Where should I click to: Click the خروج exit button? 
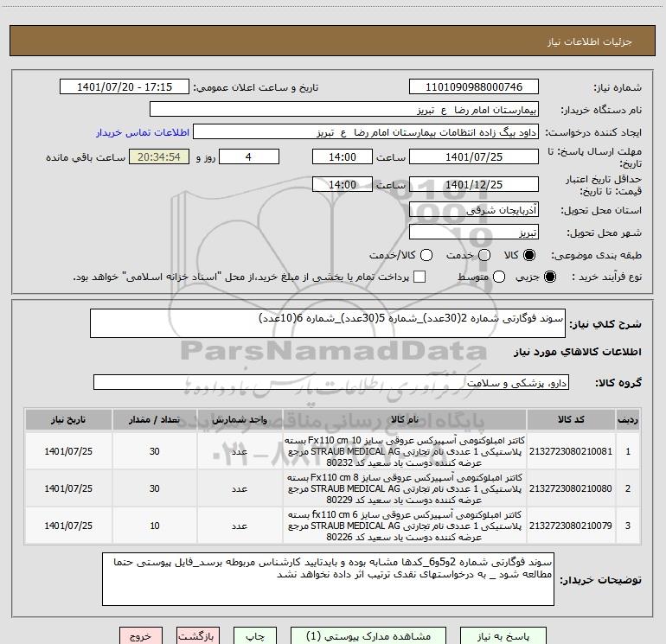pos(141,636)
